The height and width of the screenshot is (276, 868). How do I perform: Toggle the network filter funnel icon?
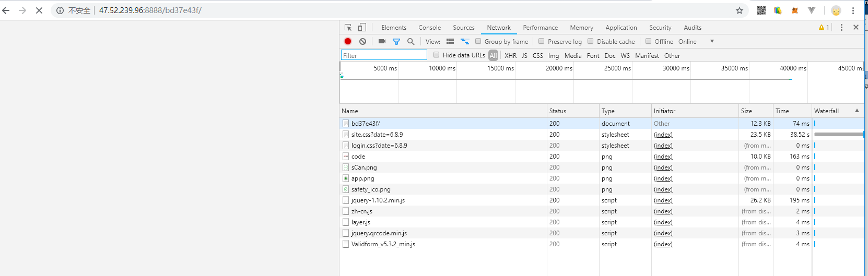(396, 41)
